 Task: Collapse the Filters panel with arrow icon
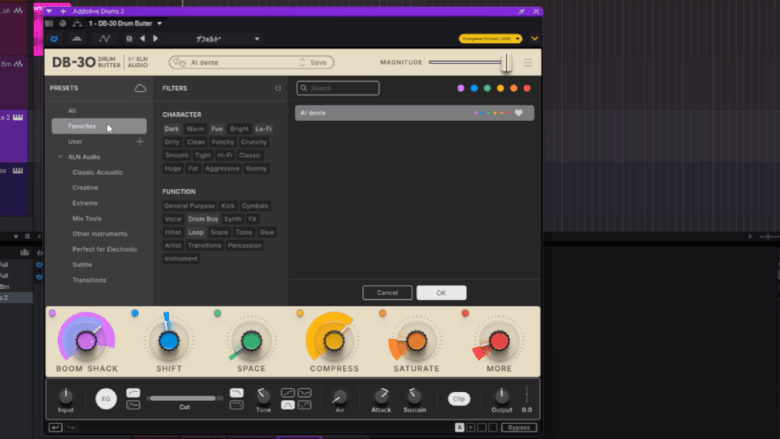(x=278, y=89)
